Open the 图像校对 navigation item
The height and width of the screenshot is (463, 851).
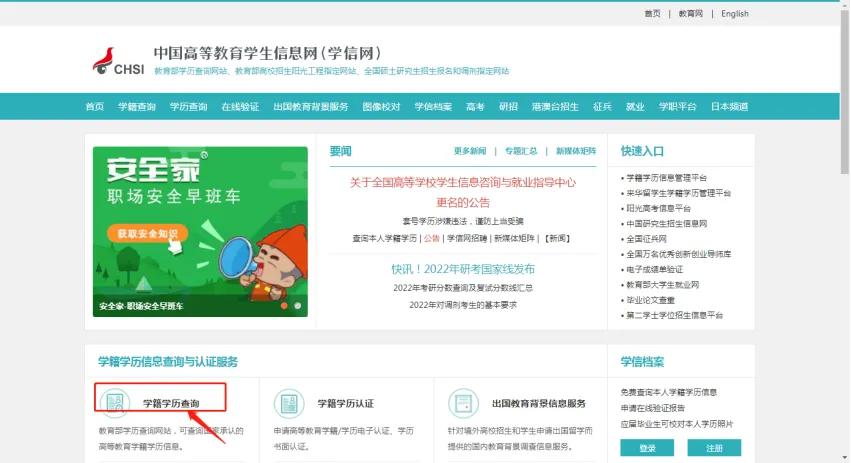click(381, 106)
